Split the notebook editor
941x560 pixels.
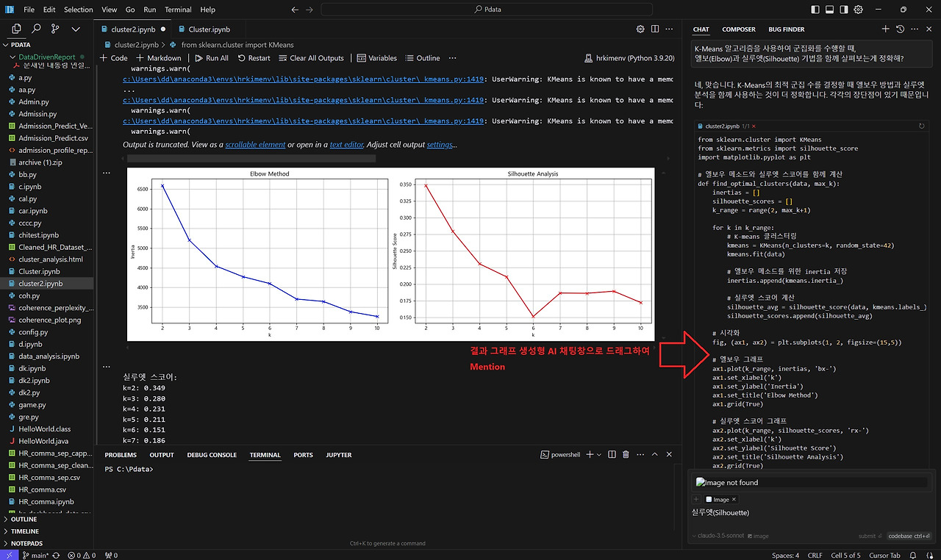click(656, 29)
